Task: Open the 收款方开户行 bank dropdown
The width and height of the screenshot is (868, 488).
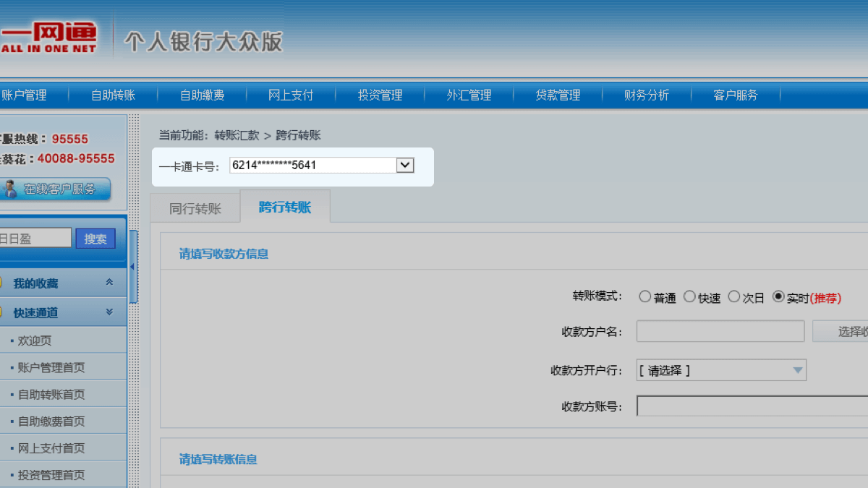Action: coord(721,370)
